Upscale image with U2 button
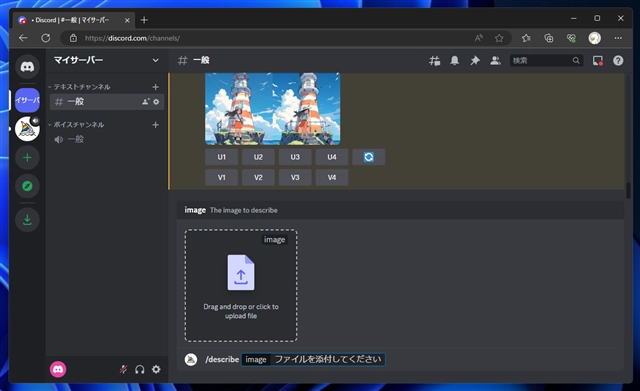The image size is (640, 391). tap(258, 157)
